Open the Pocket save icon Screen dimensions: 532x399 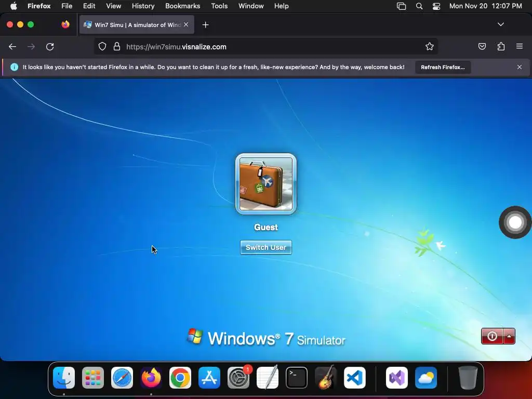tap(482, 47)
